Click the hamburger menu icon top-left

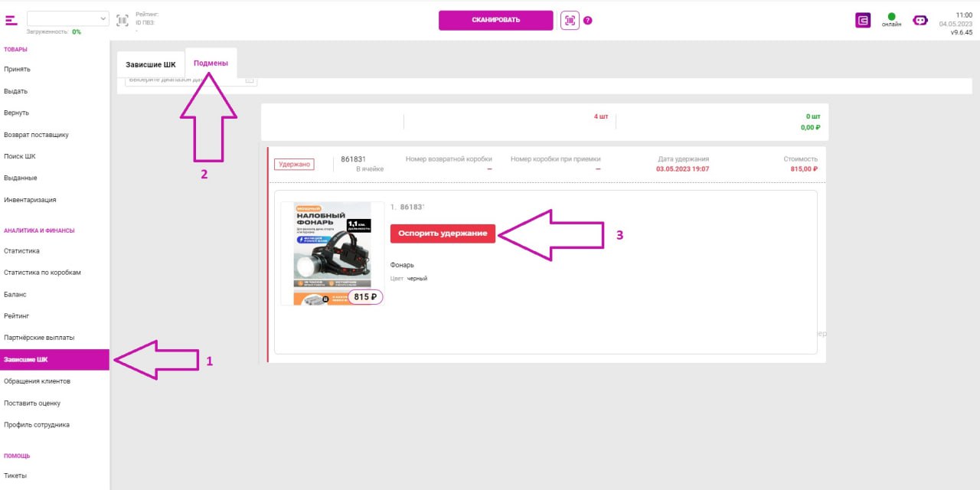click(x=11, y=20)
